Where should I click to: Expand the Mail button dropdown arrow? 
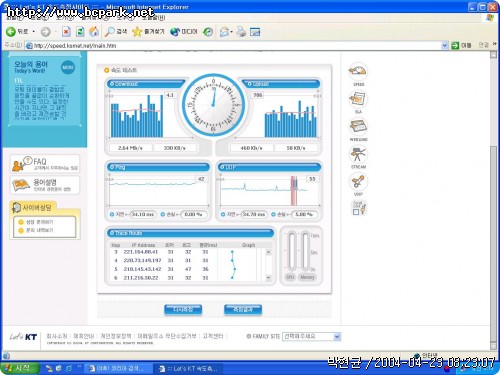click(231, 32)
